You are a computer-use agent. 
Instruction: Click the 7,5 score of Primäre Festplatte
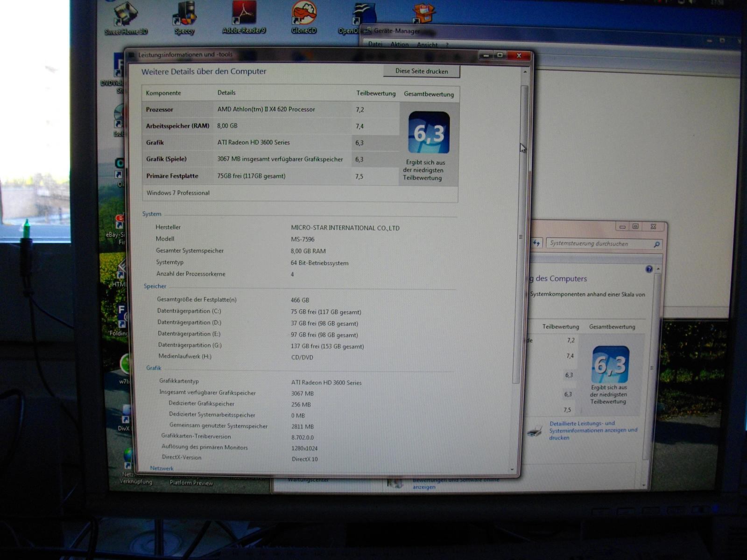click(359, 176)
